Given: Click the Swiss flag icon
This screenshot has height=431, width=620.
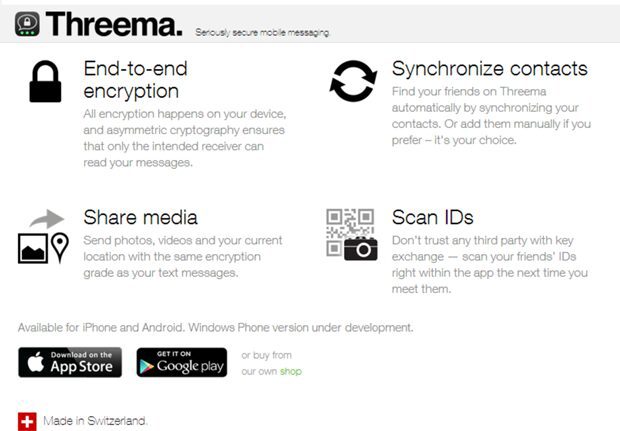Looking at the screenshot, I should (27, 422).
